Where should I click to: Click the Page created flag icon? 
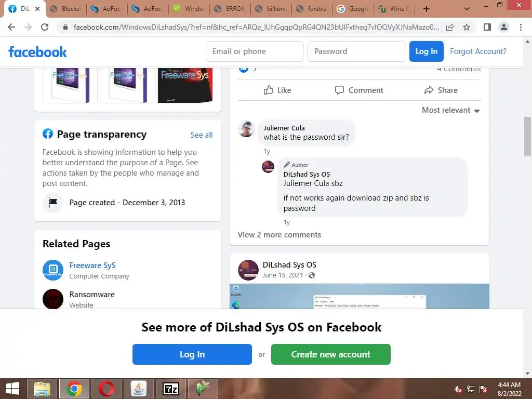(x=53, y=203)
